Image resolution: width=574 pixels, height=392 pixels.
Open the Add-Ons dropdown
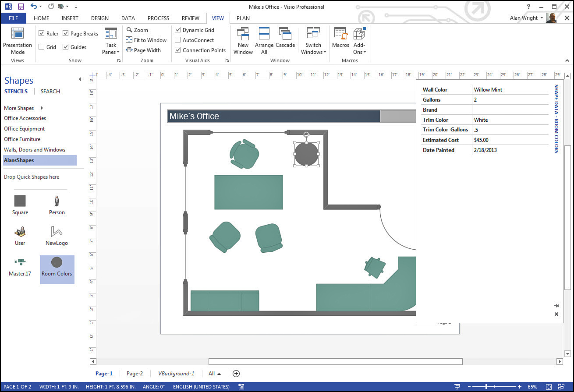click(x=359, y=40)
